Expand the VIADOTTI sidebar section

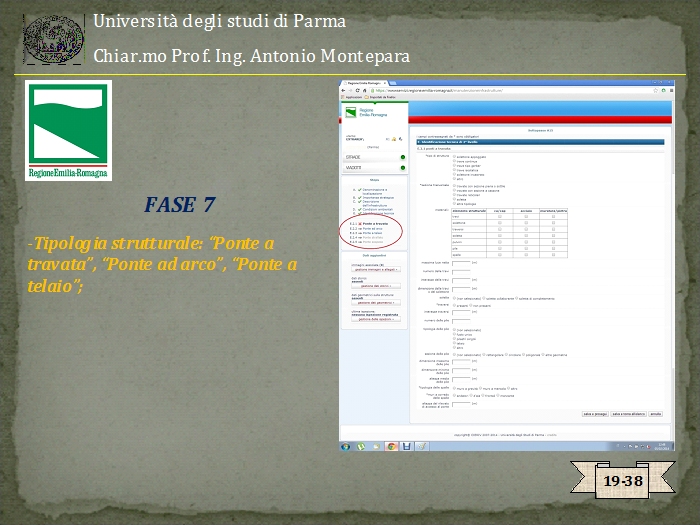(354, 167)
